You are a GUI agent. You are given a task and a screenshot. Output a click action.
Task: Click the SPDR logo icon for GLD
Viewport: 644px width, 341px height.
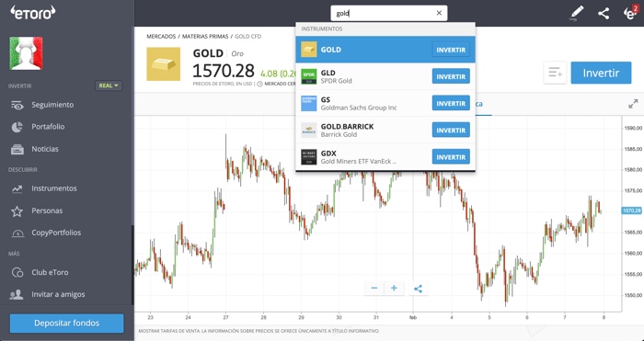click(x=309, y=76)
